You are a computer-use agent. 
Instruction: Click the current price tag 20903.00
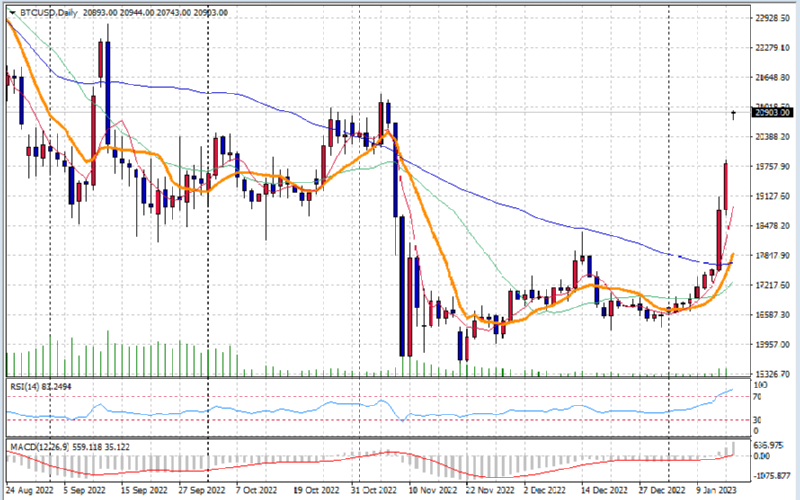[x=772, y=113]
